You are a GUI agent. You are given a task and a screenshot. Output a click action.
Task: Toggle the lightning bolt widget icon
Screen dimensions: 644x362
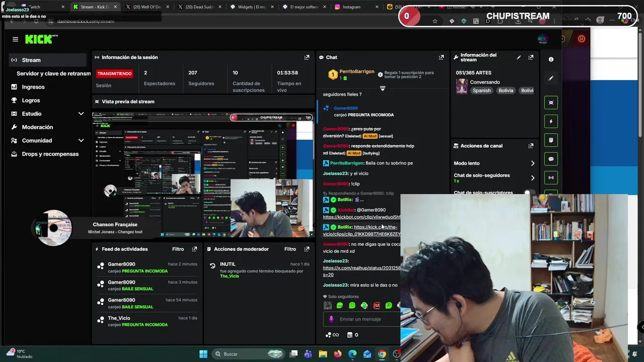click(x=551, y=121)
